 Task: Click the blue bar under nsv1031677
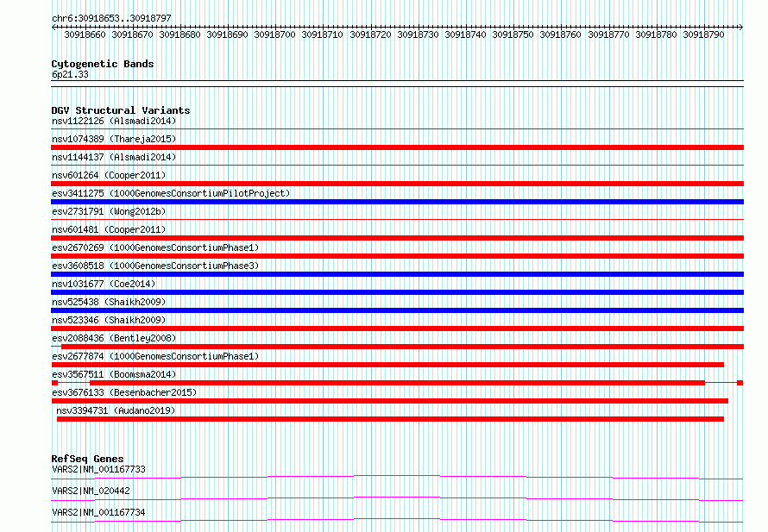pyautogui.click(x=397, y=292)
